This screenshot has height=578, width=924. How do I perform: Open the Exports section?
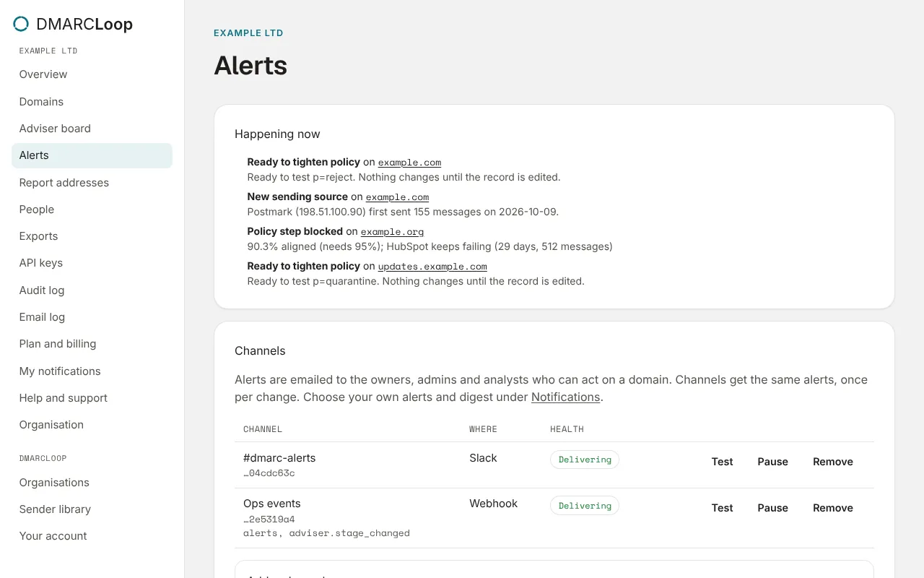[x=92, y=236]
